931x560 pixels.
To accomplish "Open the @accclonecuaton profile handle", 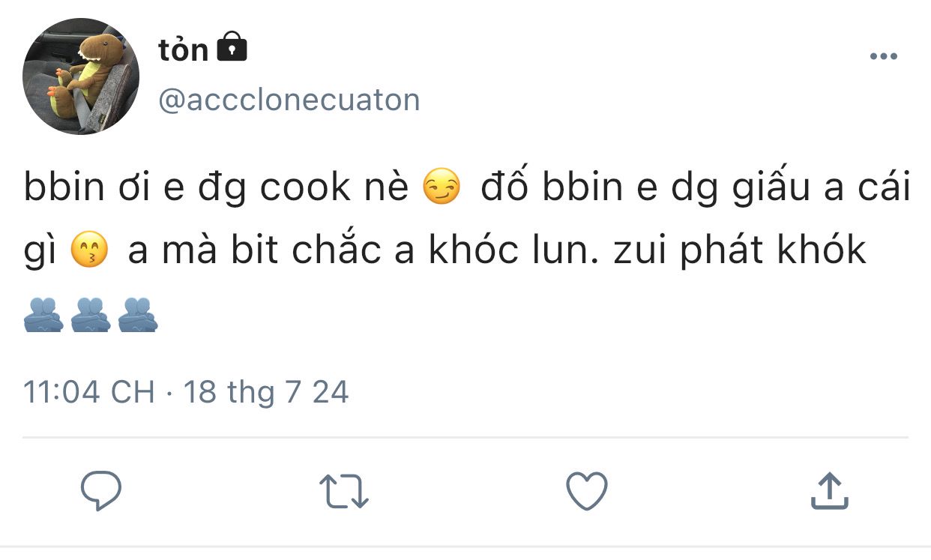I will [289, 100].
